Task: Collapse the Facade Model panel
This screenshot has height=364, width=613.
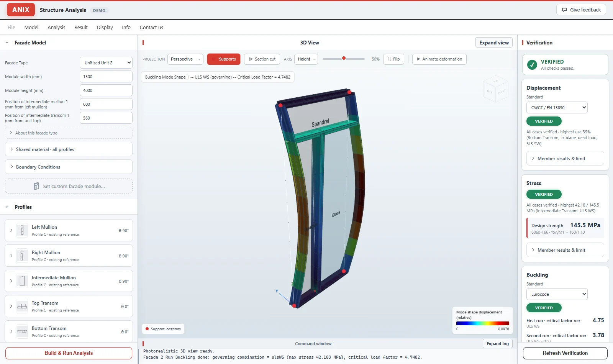Action: (x=7, y=43)
